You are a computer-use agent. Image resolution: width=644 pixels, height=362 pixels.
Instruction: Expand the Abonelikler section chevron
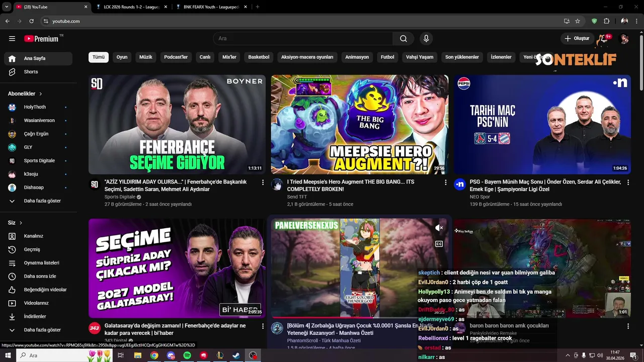click(41, 94)
